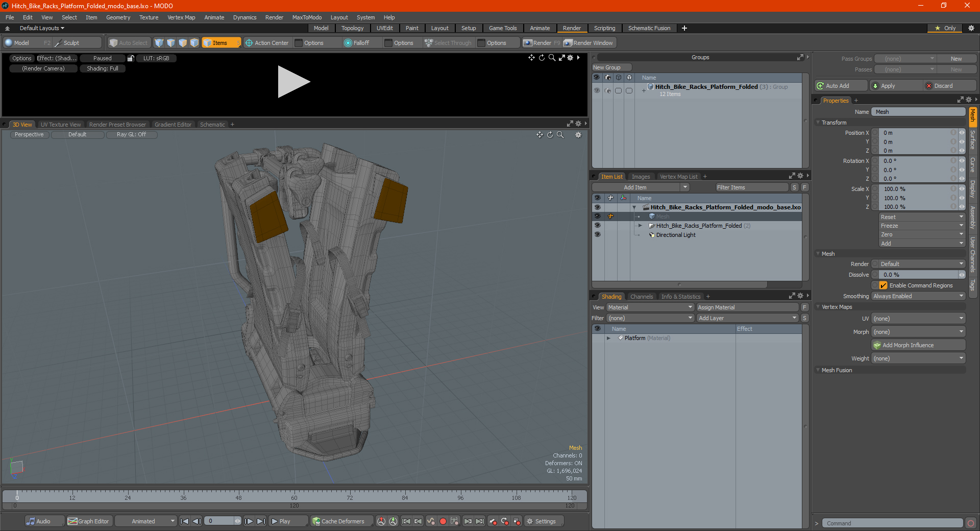Click the Command input field

tap(892, 523)
